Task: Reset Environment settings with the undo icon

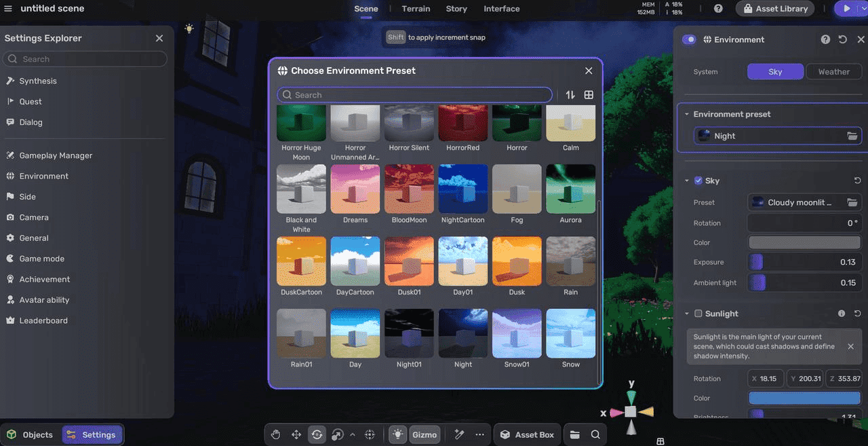Action: click(843, 39)
